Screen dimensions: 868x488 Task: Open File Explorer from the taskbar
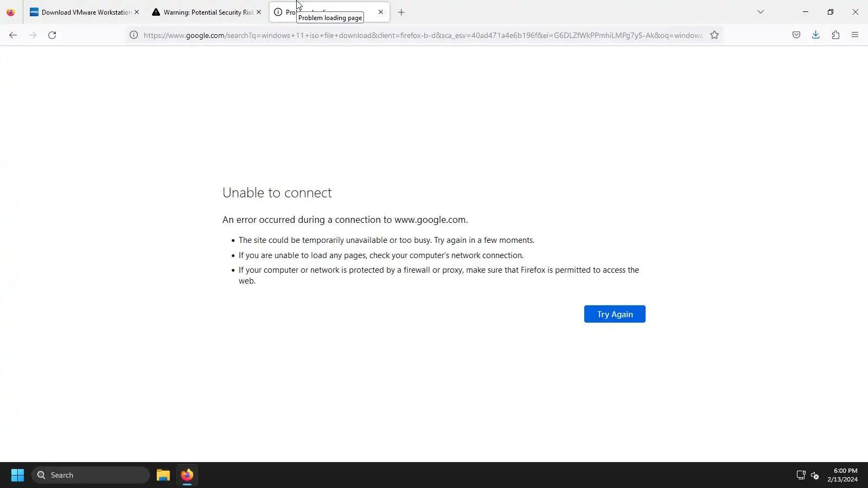163,475
